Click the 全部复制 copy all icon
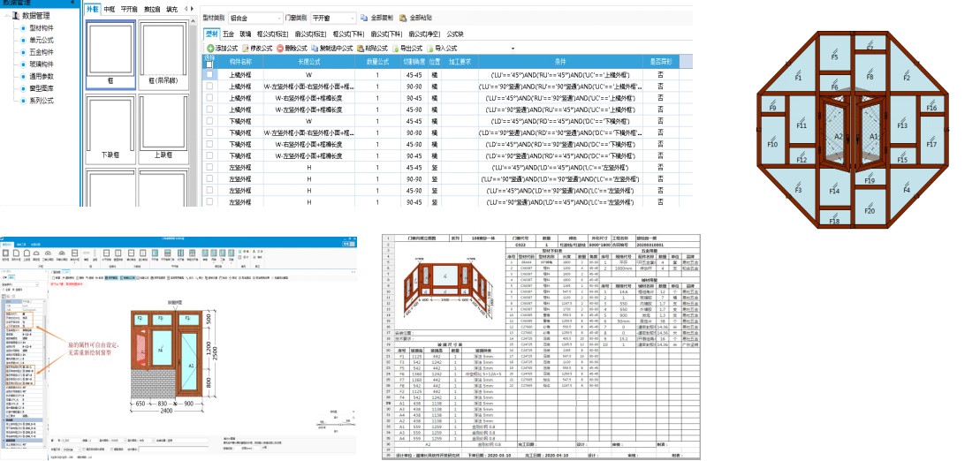980x461 pixels. 366,19
